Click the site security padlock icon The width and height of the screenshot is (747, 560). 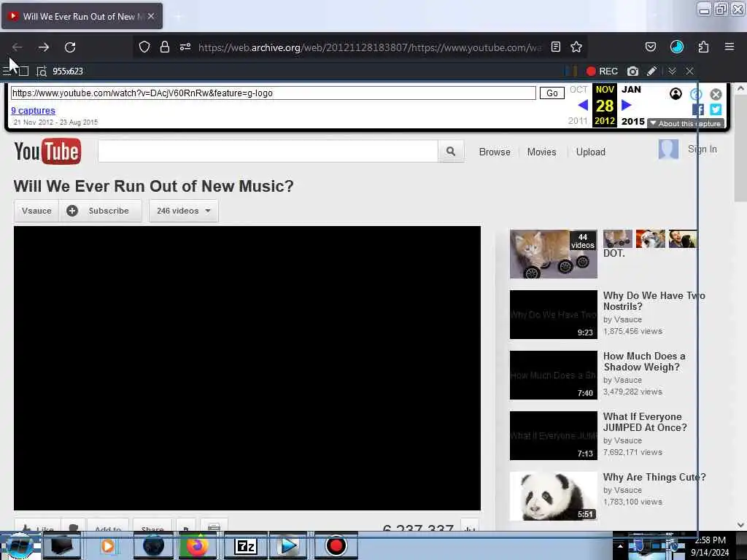click(x=165, y=47)
